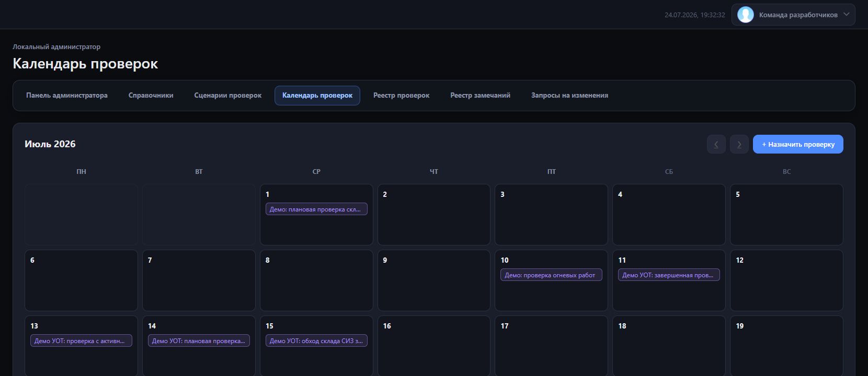Viewport: 868px width, 376px height.
Task: Open the Сценарии проверок tab
Action: tap(228, 96)
